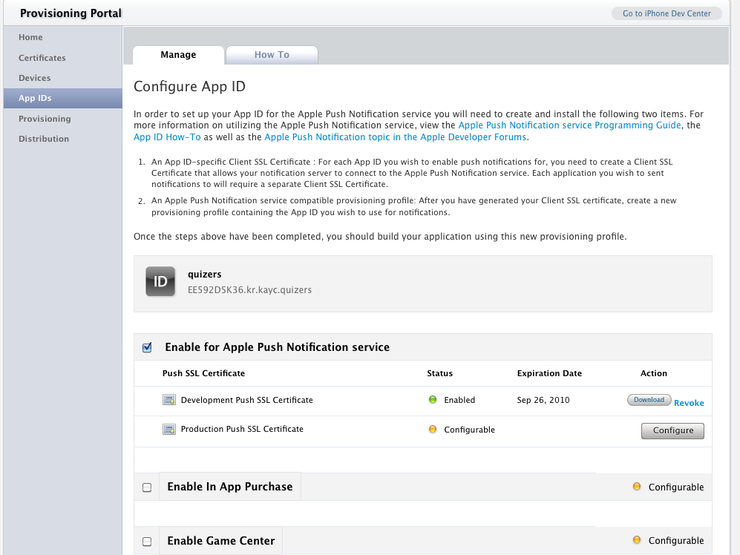Uncheck Enable for Apple Push Notification service
740x555 pixels.
tap(147, 347)
